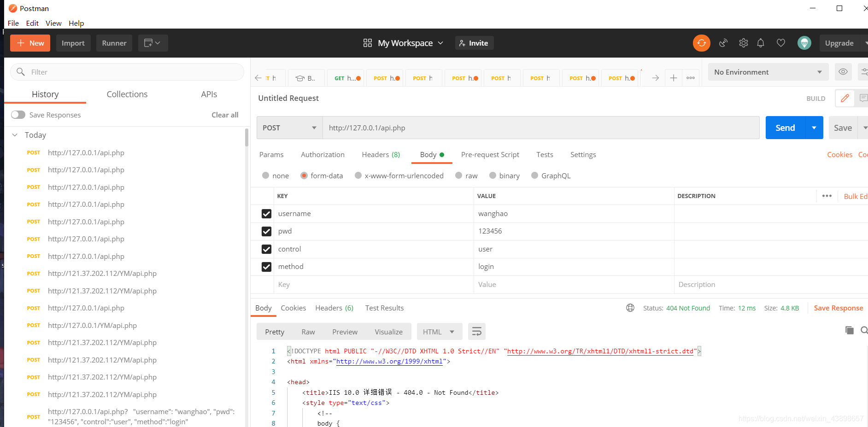Select the none body type radio
This screenshot has width=868, height=427.
pyautogui.click(x=265, y=175)
